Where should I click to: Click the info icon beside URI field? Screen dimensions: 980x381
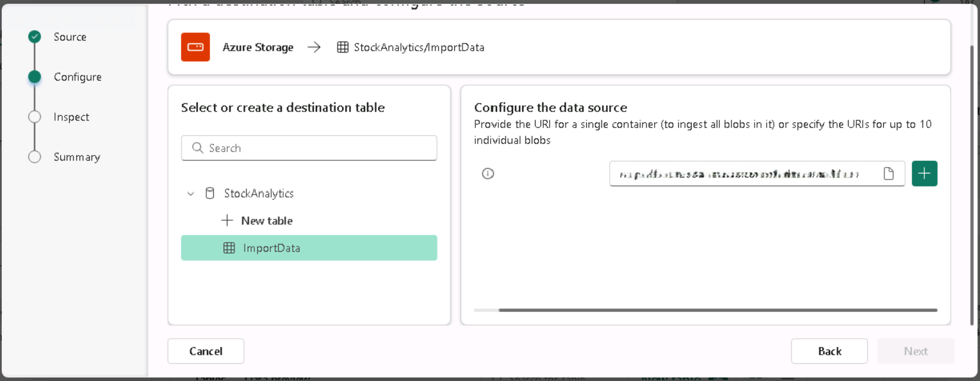click(x=488, y=174)
